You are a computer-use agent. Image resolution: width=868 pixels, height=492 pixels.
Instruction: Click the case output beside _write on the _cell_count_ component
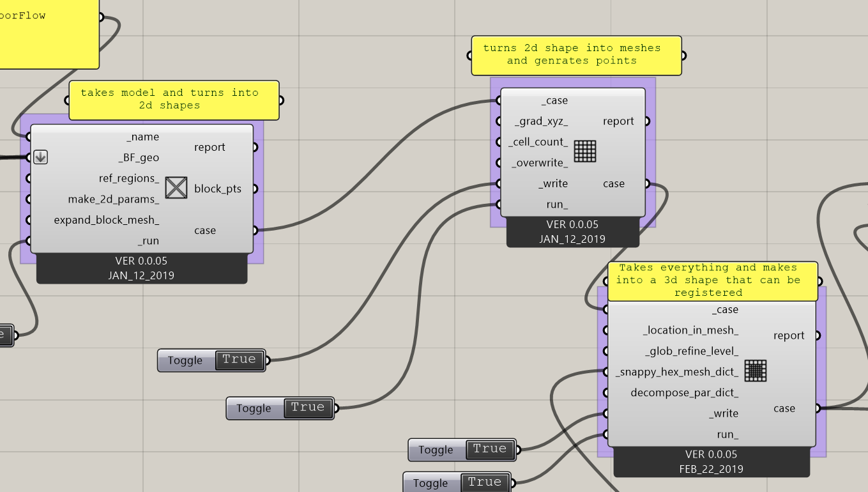[614, 183]
